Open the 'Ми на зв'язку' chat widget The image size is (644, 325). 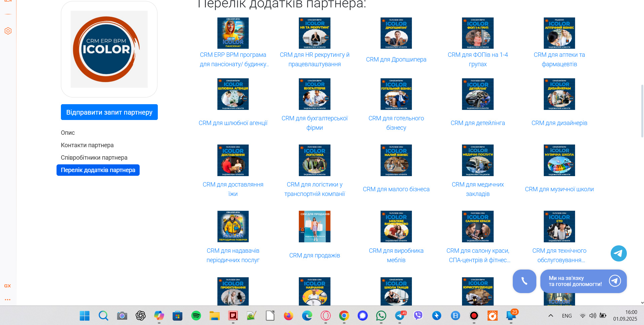click(x=583, y=281)
